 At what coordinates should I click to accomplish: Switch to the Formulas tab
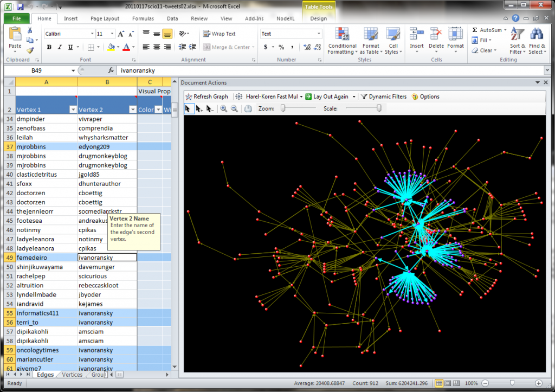[143, 18]
